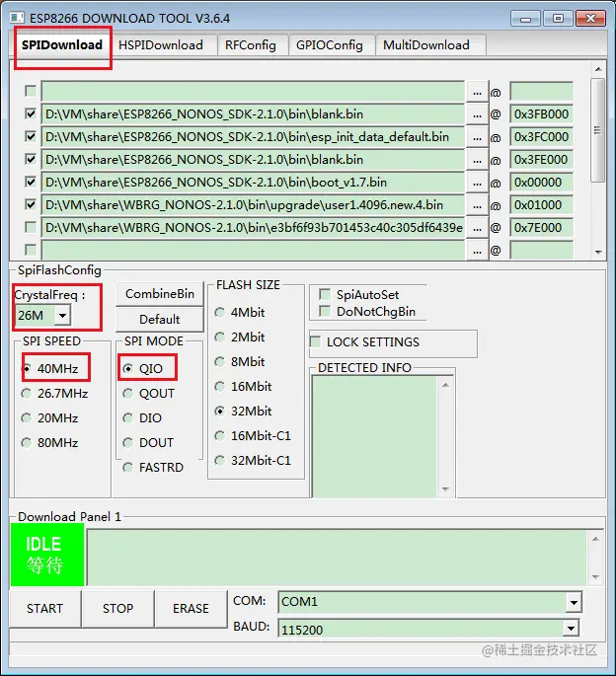
Task: Uncheck the boot_v1.7.bin checkbox
Action: pos(31,182)
